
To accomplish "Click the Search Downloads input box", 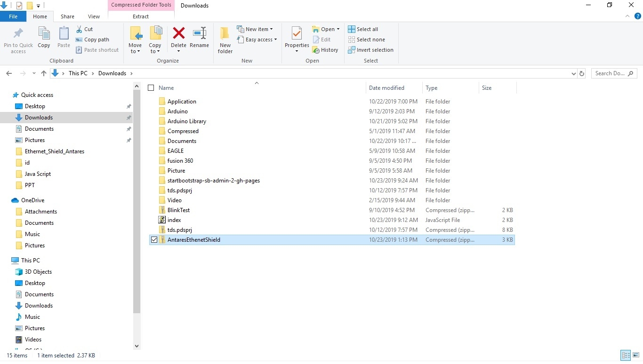I will click(610, 73).
